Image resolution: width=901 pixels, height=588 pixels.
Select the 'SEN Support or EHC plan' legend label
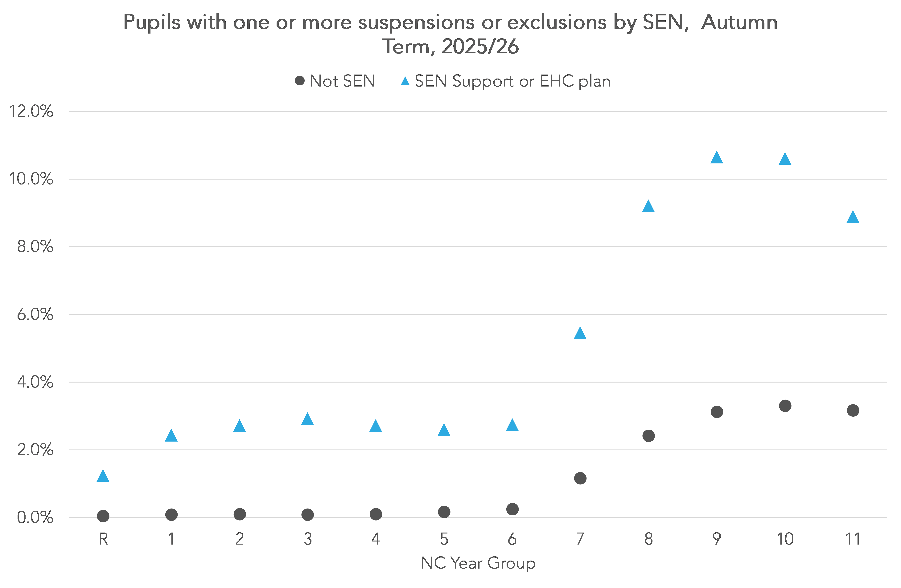(x=513, y=81)
